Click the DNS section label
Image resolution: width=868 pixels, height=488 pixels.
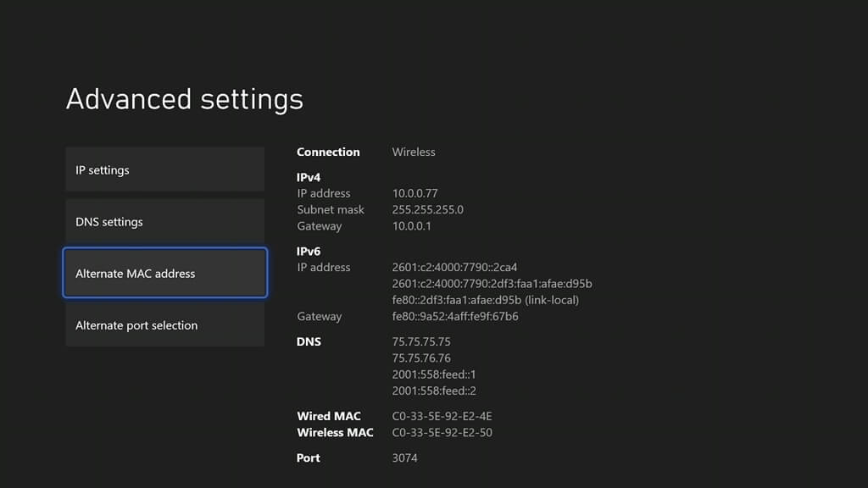309,341
